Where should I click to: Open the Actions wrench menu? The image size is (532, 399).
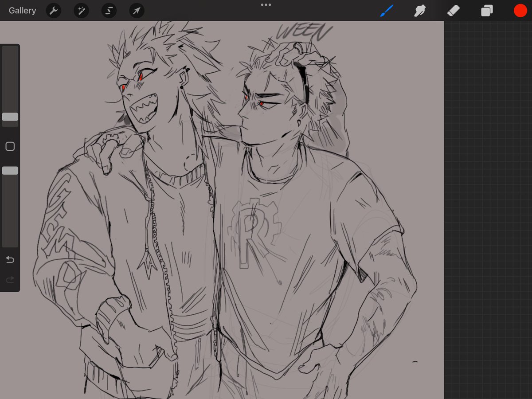[54, 11]
